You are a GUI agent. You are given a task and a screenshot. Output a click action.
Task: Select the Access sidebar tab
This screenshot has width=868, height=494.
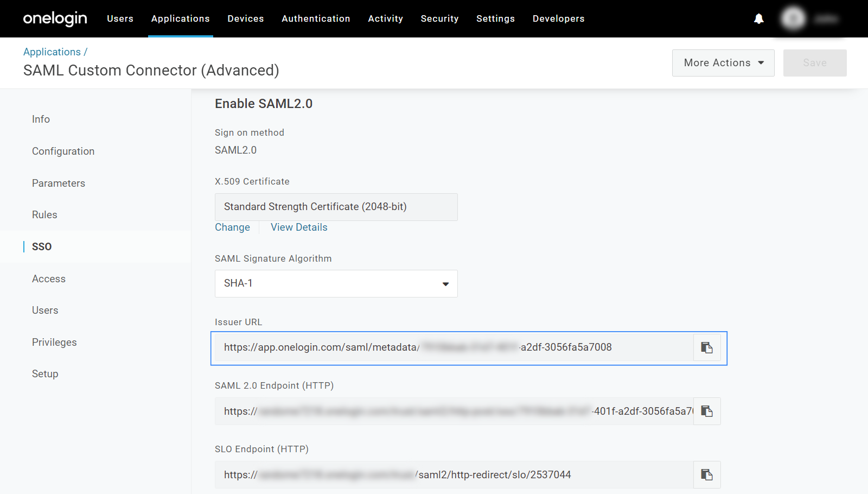(49, 279)
